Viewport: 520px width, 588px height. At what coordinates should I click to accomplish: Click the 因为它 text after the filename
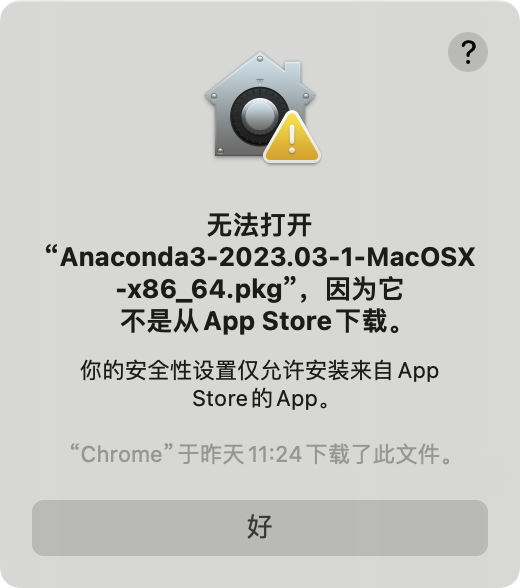(364, 290)
